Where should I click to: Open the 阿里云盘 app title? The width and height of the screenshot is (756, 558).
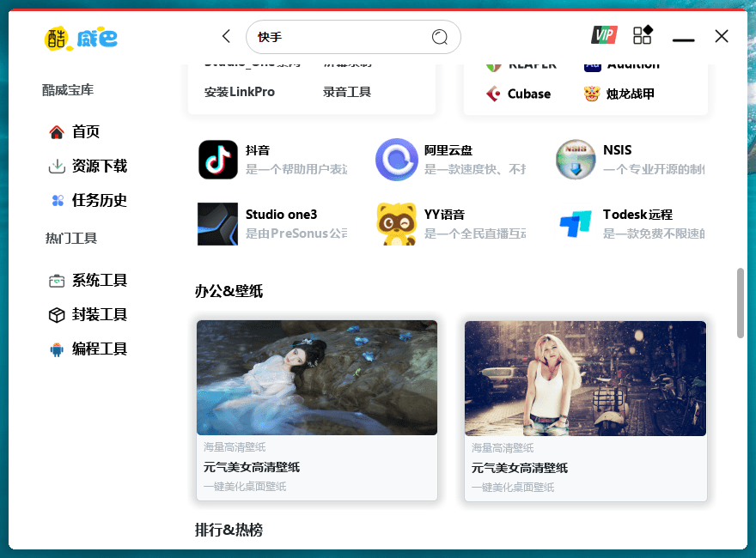tap(448, 150)
